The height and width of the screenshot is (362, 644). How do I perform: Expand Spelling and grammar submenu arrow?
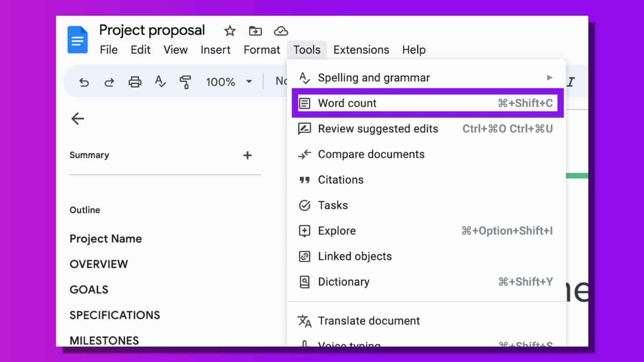[x=549, y=78]
